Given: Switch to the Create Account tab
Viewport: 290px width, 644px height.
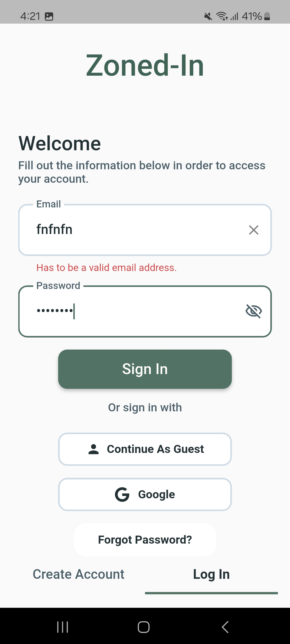Looking at the screenshot, I should [78, 575].
